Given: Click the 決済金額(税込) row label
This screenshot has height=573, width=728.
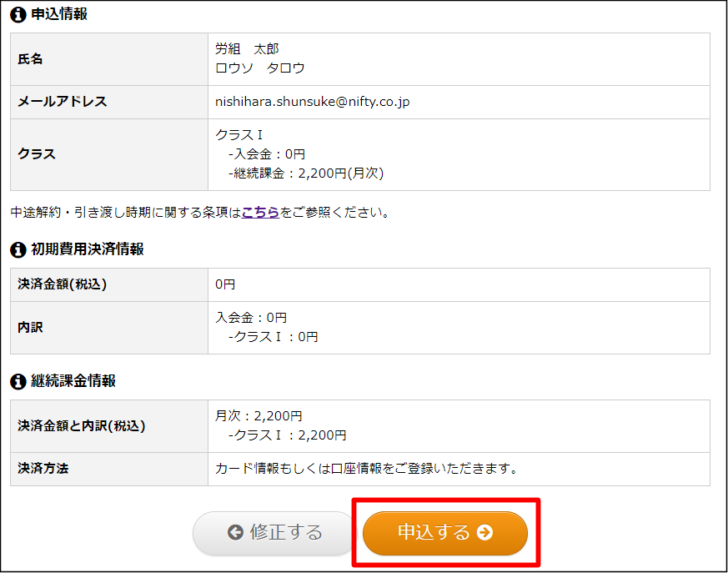Looking at the screenshot, I should pos(63,284).
